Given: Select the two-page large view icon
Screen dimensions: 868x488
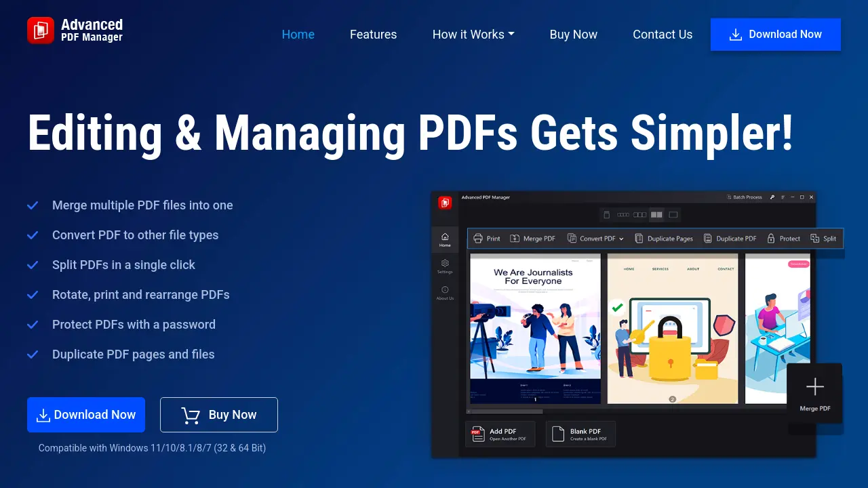Looking at the screenshot, I should (656, 215).
